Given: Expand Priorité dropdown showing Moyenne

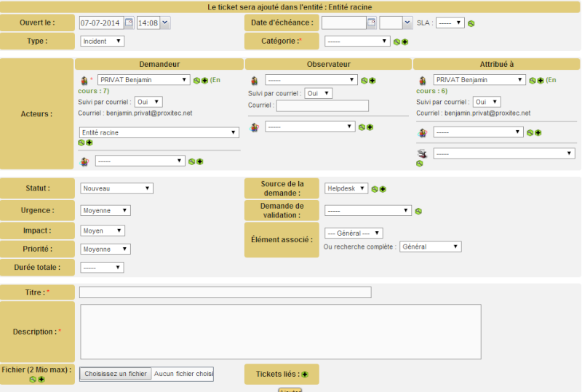Looking at the screenshot, I should 105,249.
